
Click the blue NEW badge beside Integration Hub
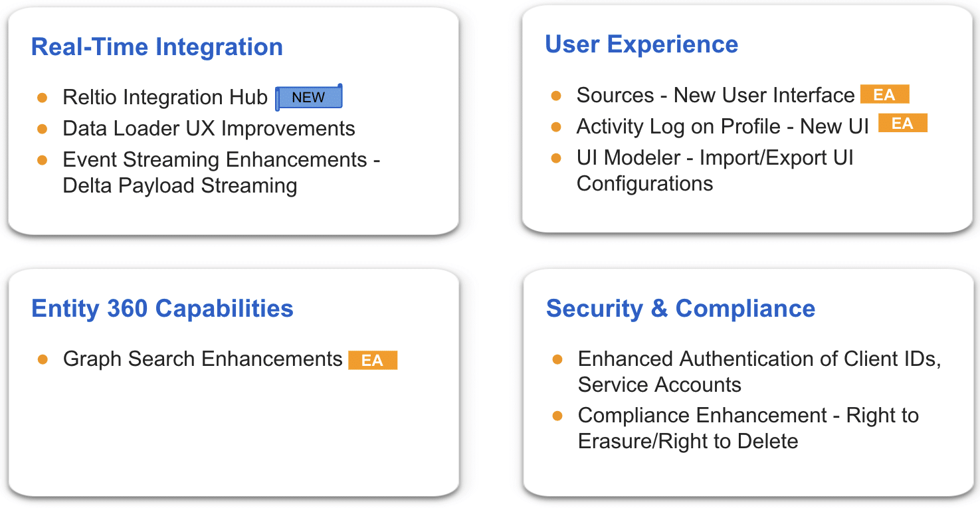(309, 98)
